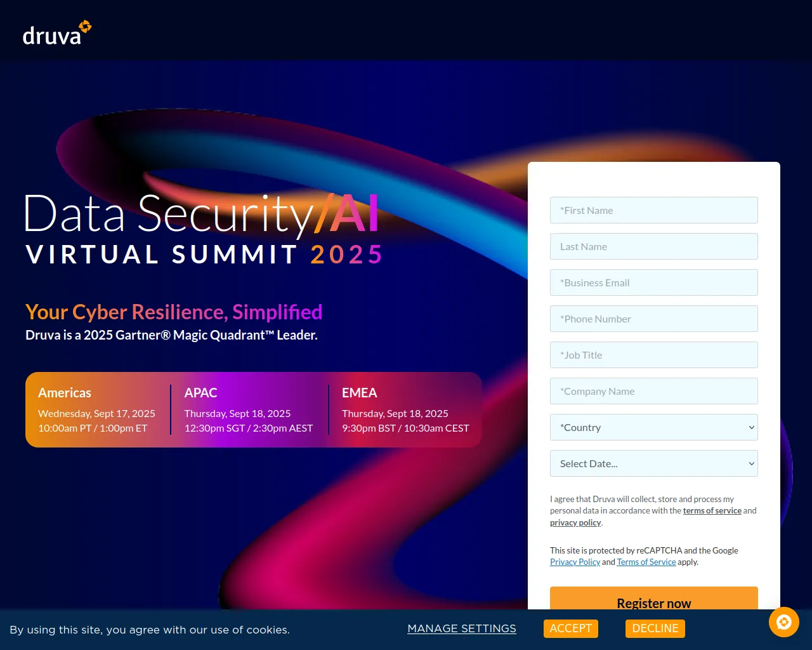Click into the Job Title field
This screenshot has height=650, width=812.
[653, 355]
